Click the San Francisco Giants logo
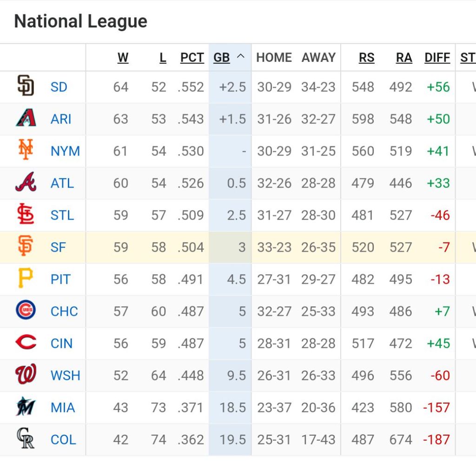Viewport: 476px width, 469px height. pyautogui.click(x=26, y=247)
